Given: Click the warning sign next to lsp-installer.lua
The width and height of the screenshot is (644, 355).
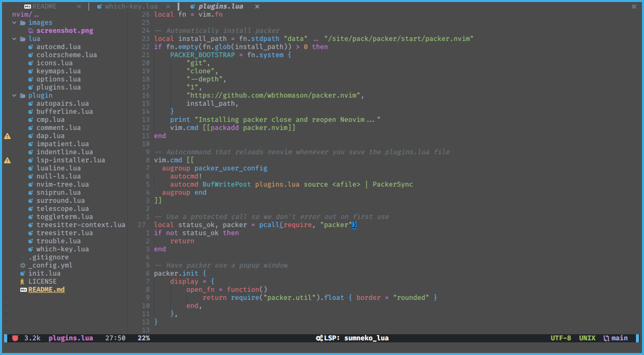Looking at the screenshot, I should point(7,160).
